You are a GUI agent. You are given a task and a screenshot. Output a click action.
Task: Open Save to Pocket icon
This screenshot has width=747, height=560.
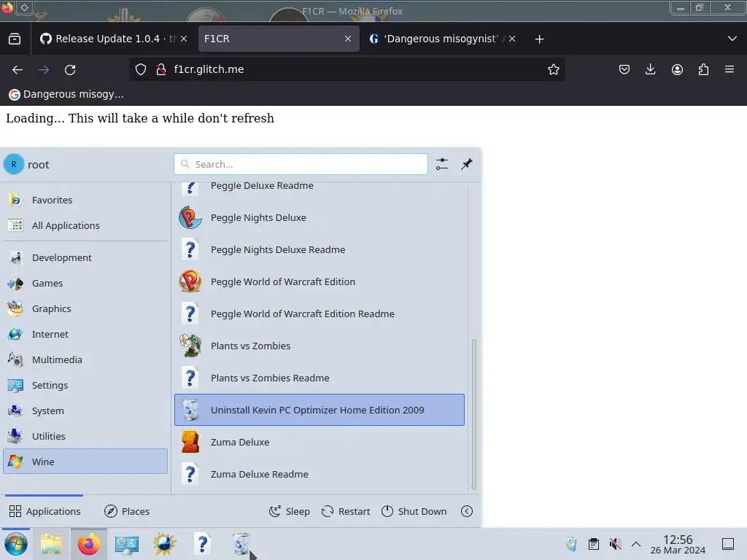(x=624, y=69)
